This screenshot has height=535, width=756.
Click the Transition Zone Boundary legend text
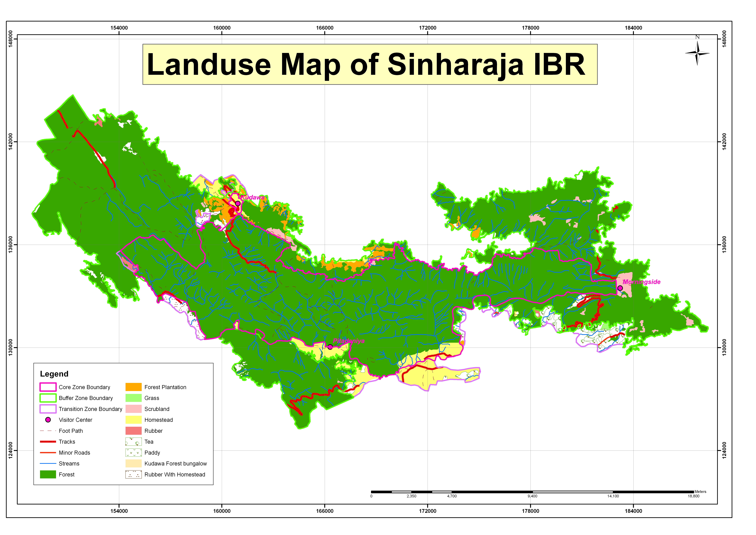tap(91, 409)
